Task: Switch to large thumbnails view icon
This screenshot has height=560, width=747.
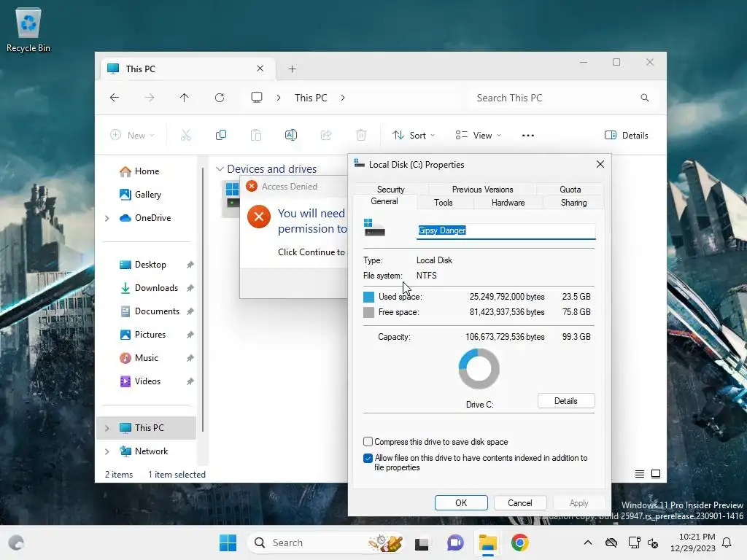Action: [656, 474]
